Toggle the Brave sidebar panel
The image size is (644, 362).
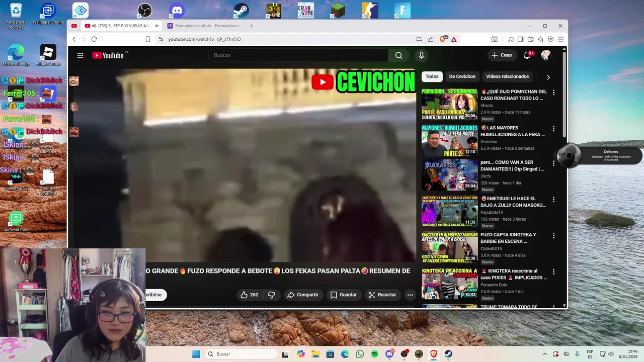(x=520, y=39)
